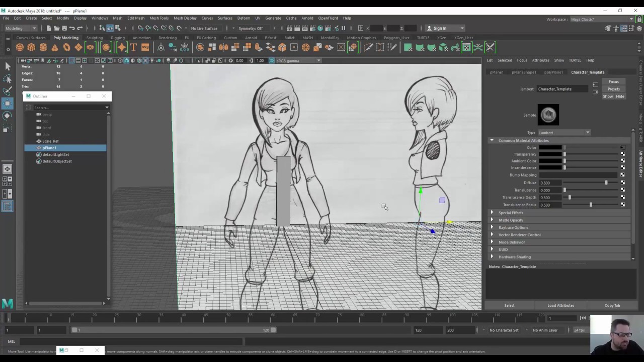Click the black Color swatch
This screenshot has height=362, width=644.
[550, 148]
